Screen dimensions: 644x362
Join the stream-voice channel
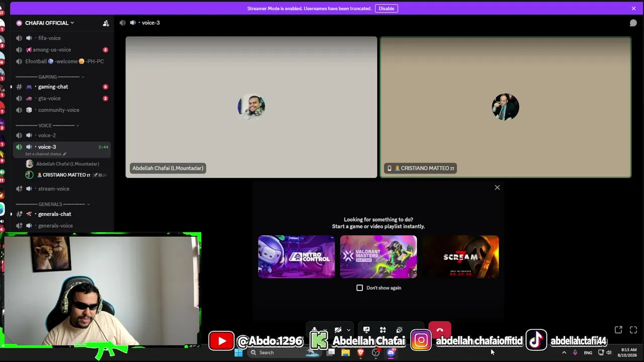(x=61, y=189)
